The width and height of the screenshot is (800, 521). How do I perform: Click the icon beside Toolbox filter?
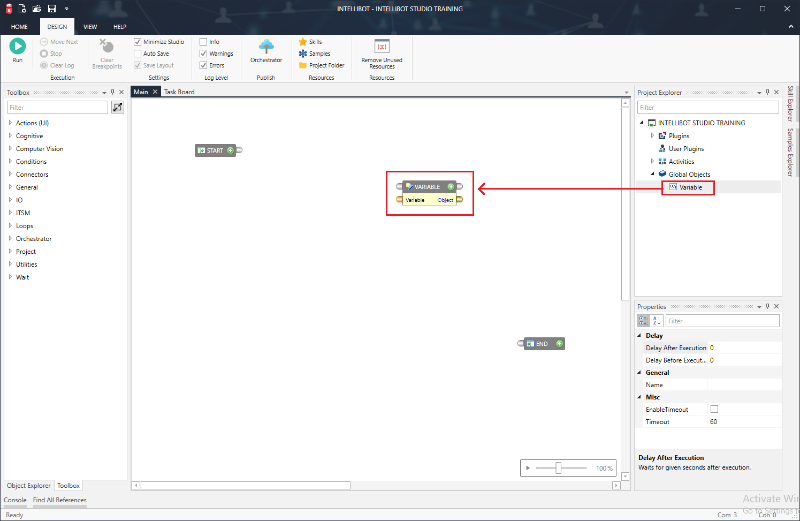pos(117,107)
